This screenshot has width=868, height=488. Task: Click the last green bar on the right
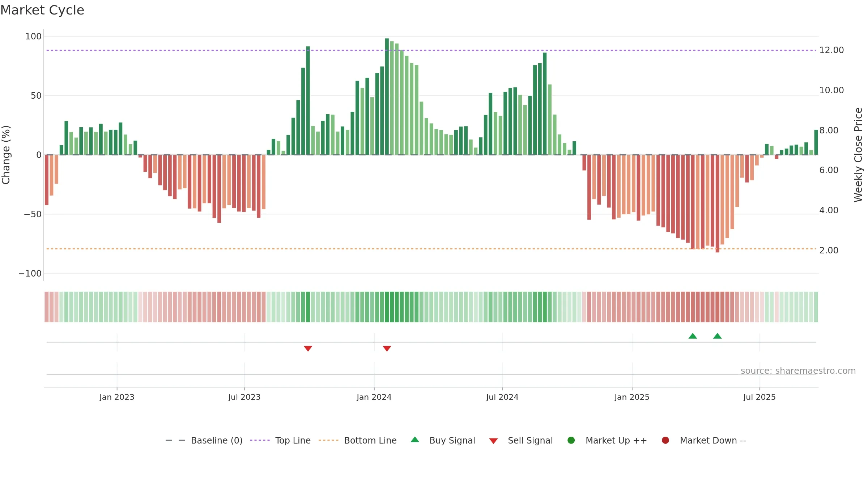[x=816, y=142]
